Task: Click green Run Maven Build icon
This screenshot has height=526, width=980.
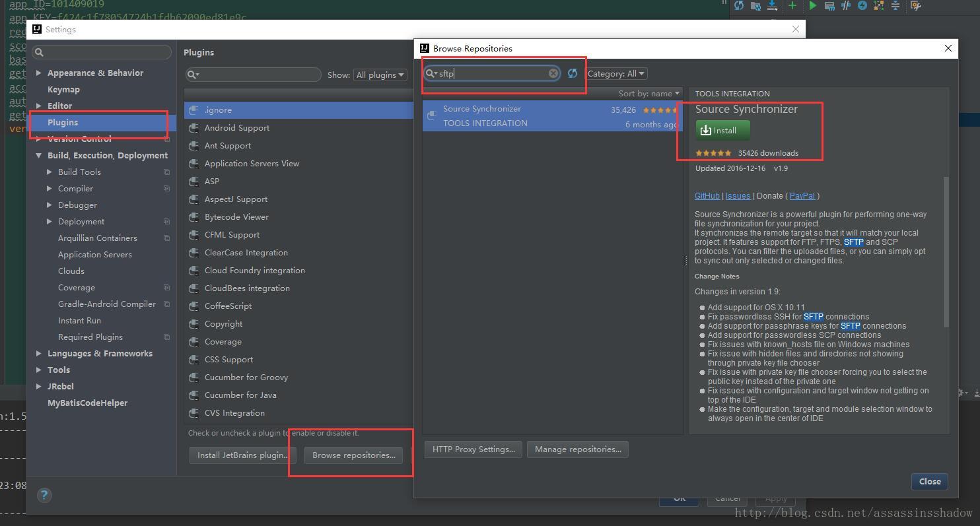Action: pos(812,6)
